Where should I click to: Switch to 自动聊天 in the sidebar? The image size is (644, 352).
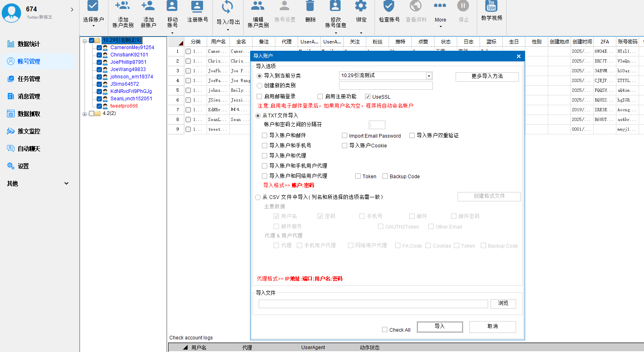point(29,149)
